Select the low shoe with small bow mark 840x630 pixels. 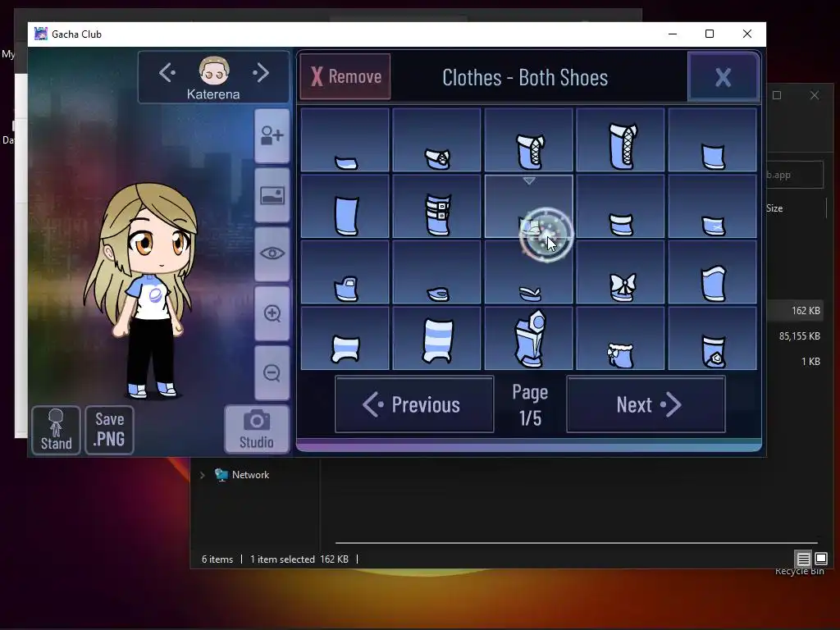coord(713,206)
